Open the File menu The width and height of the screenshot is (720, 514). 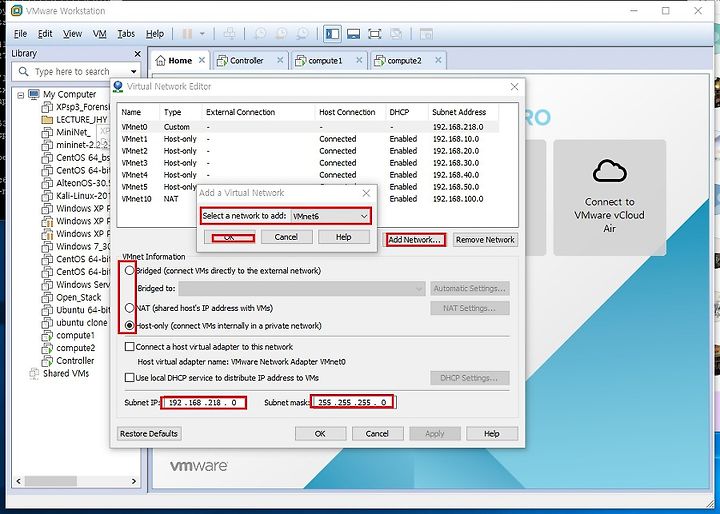pos(20,34)
